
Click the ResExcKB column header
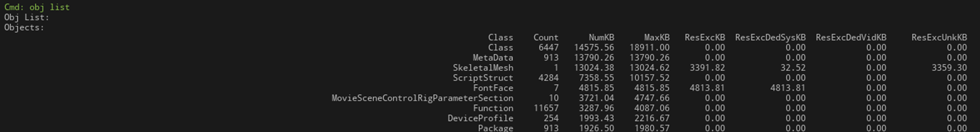point(705,38)
